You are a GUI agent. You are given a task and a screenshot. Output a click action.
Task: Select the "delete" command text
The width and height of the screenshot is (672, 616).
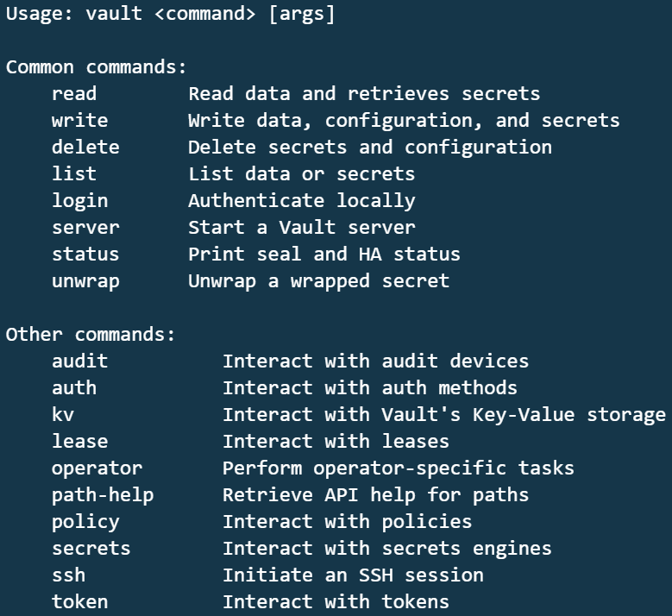click(x=85, y=147)
